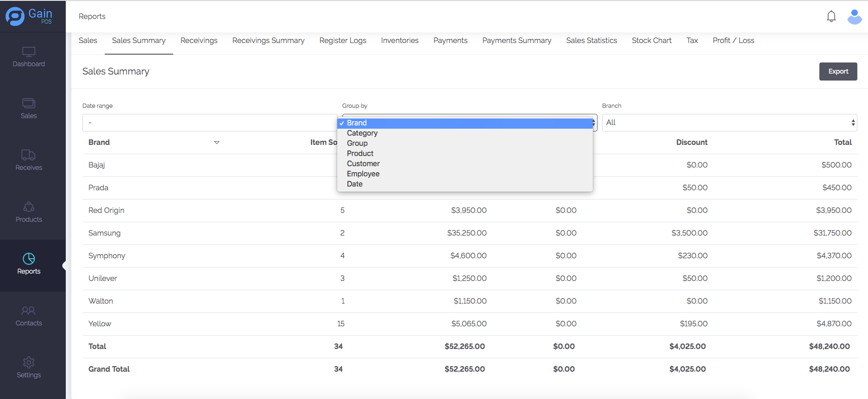Open Contacts people icon in sidebar

click(29, 311)
